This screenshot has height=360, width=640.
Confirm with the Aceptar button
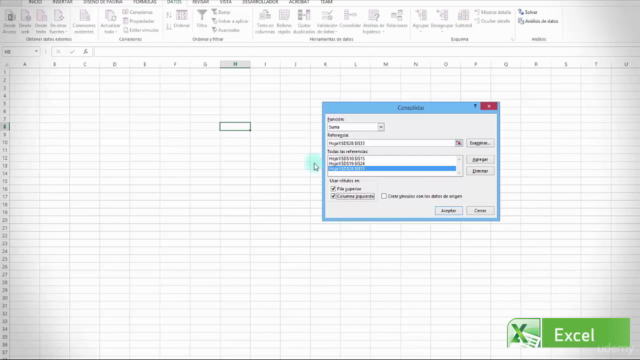pos(449,211)
